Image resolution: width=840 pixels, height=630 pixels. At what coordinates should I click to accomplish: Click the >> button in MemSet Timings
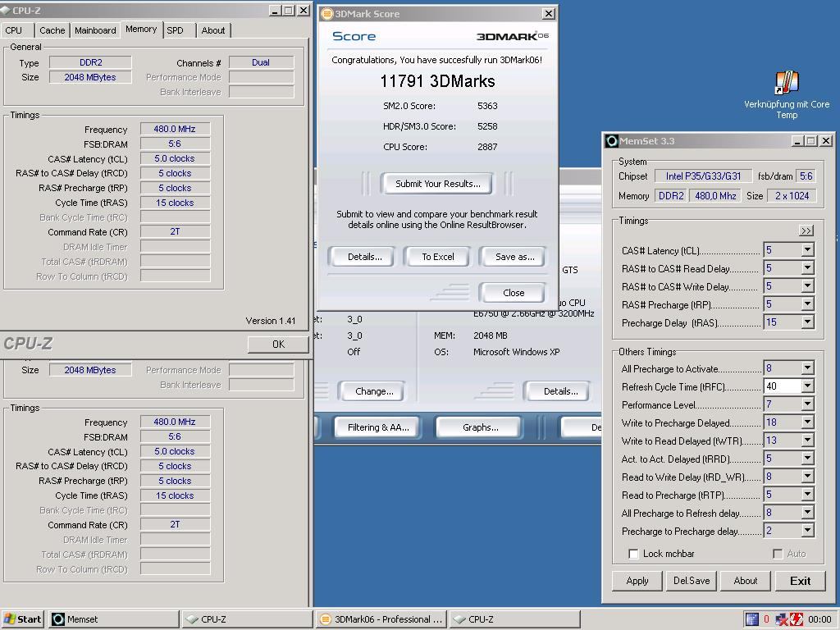pos(806,231)
